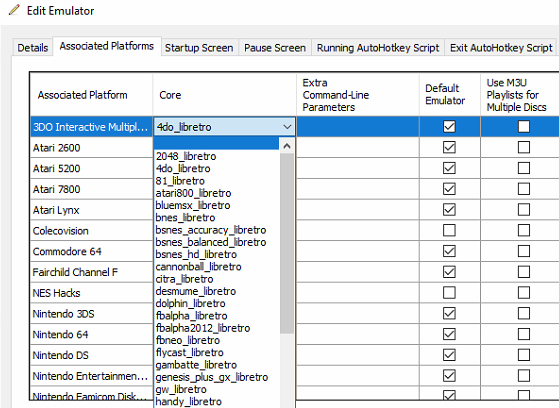Screen dimensions: 559x408
Task: Choose bluemsx_libretro from the core list
Action: click(216, 205)
